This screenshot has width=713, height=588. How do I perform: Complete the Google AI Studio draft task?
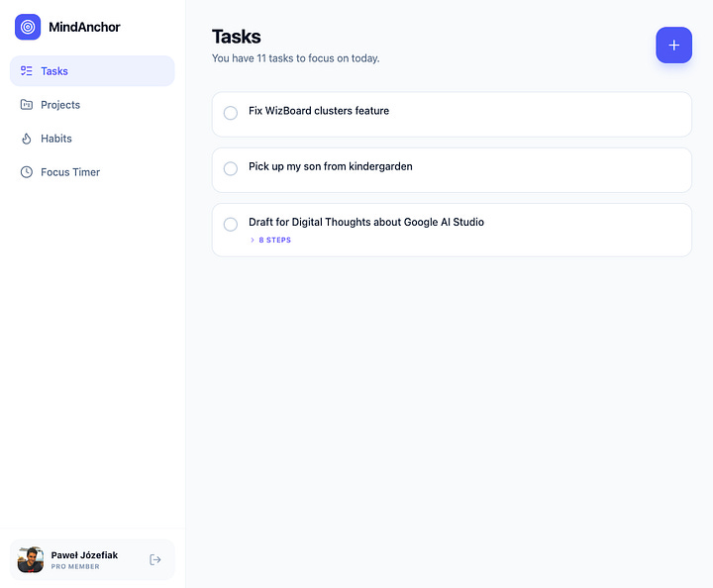tap(231, 224)
